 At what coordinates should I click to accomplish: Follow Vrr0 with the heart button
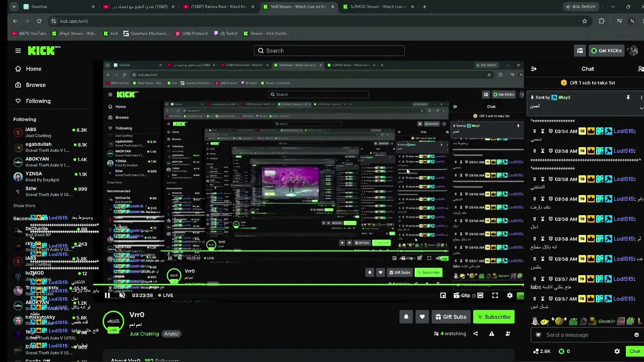[422, 317]
